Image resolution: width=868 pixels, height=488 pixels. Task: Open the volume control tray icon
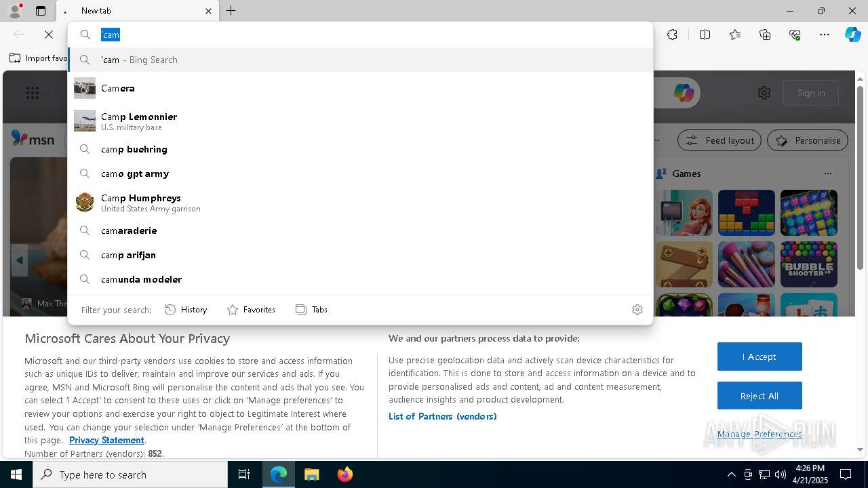[781, 474]
